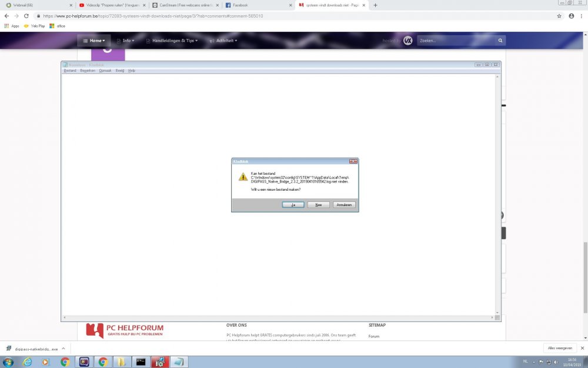The height and width of the screenshot is (368, 588).
Task: Open digipass-nativebridge exe download options arrow
Action: [x=64, y=349]
